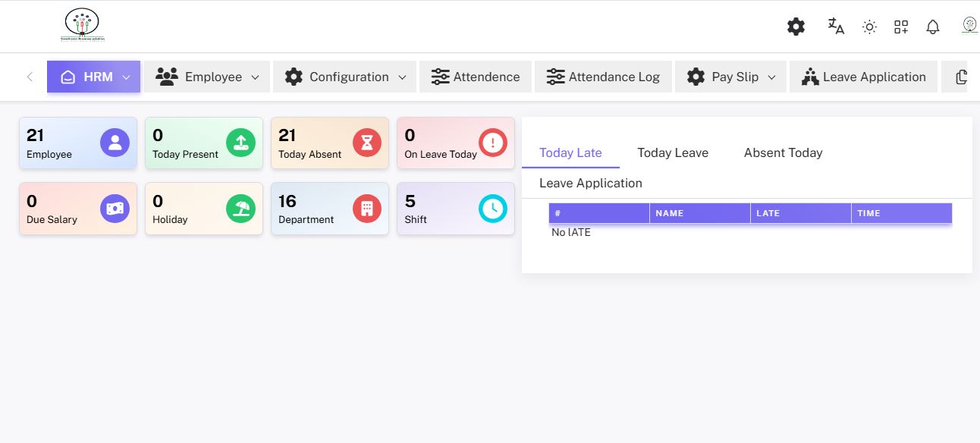980x443 pixels.
Task: Click the company logo in the header
Action: coord(82,24)
